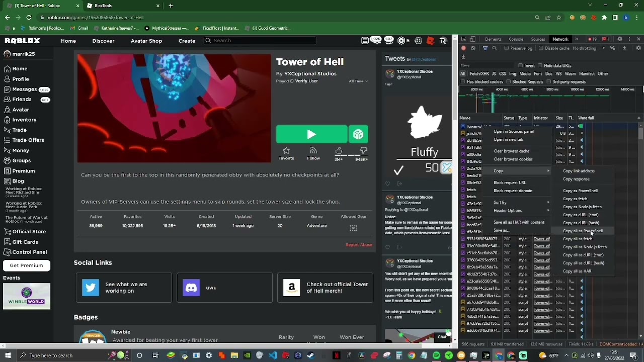Open the Robux icon in Roblox header
Viewport: 644px width, 362px height.
(402, 41)
